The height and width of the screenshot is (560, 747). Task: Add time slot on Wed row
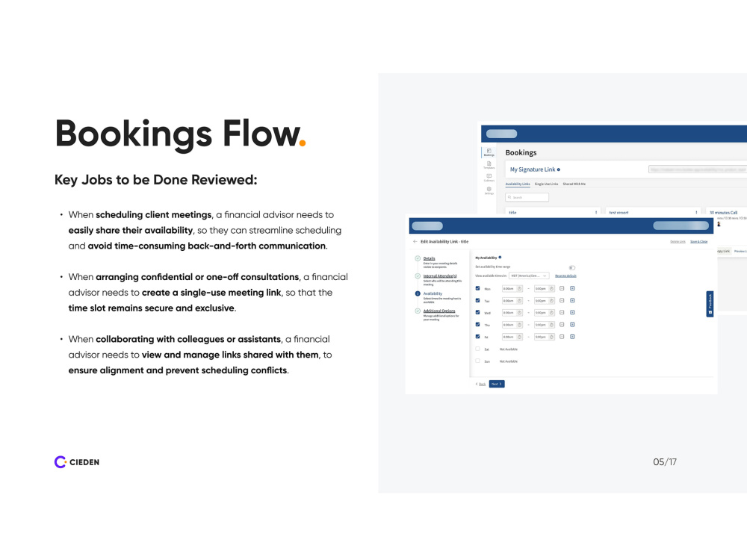(572, 312)
